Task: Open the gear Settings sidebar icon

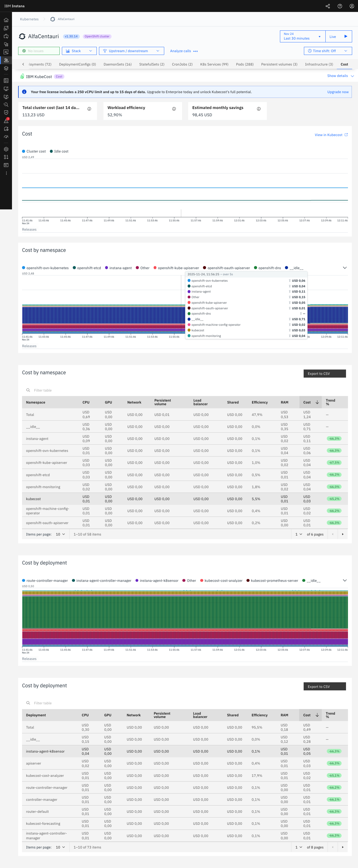Action: tap(6, 149)
